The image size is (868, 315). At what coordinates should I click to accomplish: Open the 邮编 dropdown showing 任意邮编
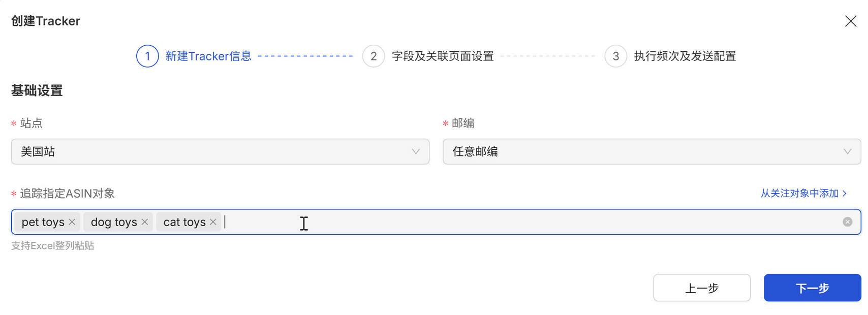click(645, 152)
